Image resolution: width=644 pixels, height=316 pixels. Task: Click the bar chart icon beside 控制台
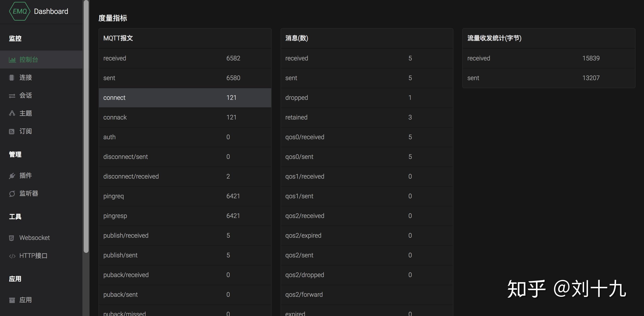(x=12, y=60)
